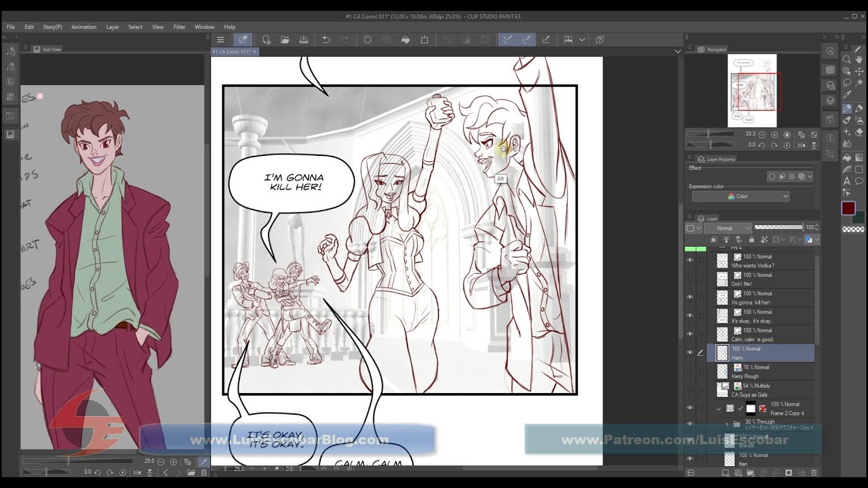Click the Fill command bar icon

click(406, 39)
